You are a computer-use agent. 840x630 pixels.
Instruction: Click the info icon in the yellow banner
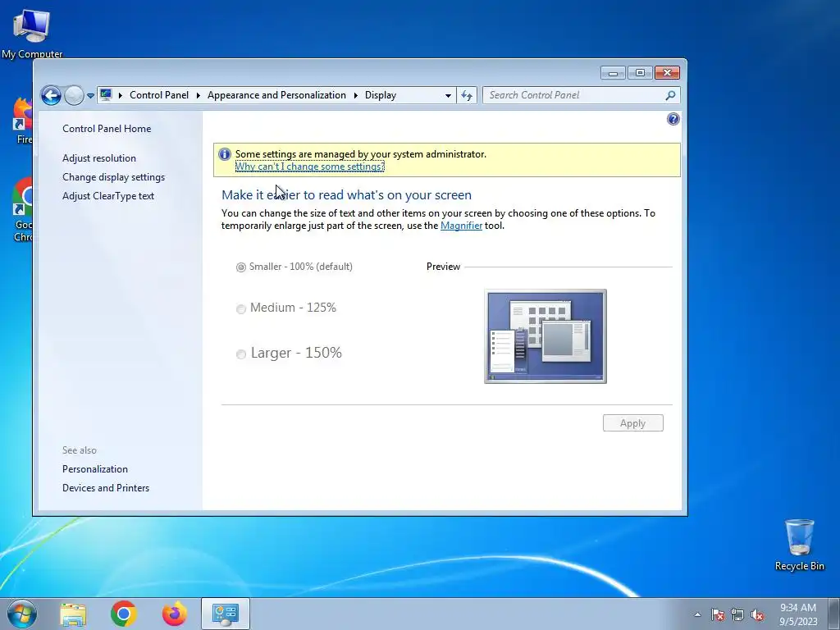(225, 154)
